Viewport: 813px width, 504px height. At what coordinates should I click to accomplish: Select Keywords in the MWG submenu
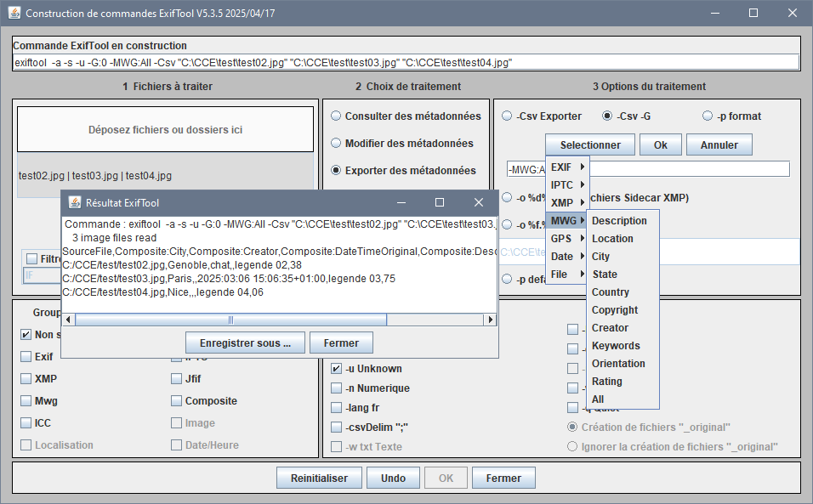(623, 346)
